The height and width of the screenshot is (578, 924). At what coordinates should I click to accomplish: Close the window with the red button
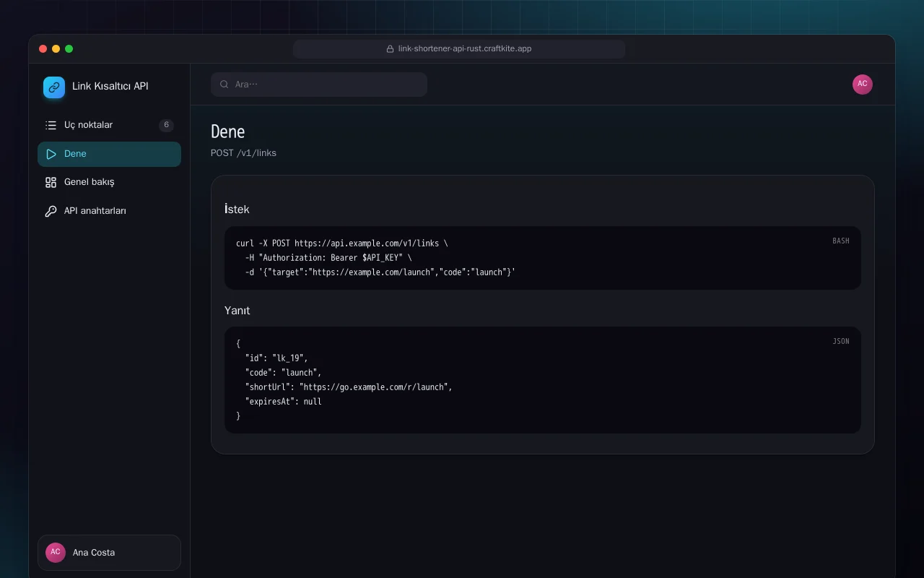coord(43,49)
